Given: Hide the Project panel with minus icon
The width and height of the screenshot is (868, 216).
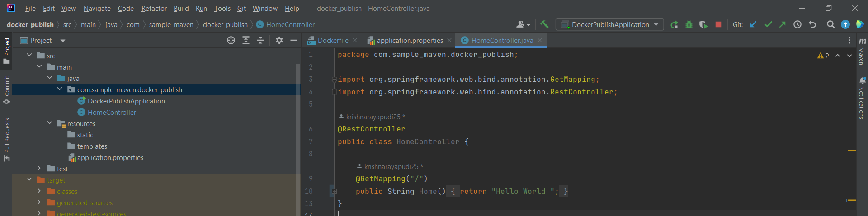Looking at the screenshot, I should tap(294, 40).
